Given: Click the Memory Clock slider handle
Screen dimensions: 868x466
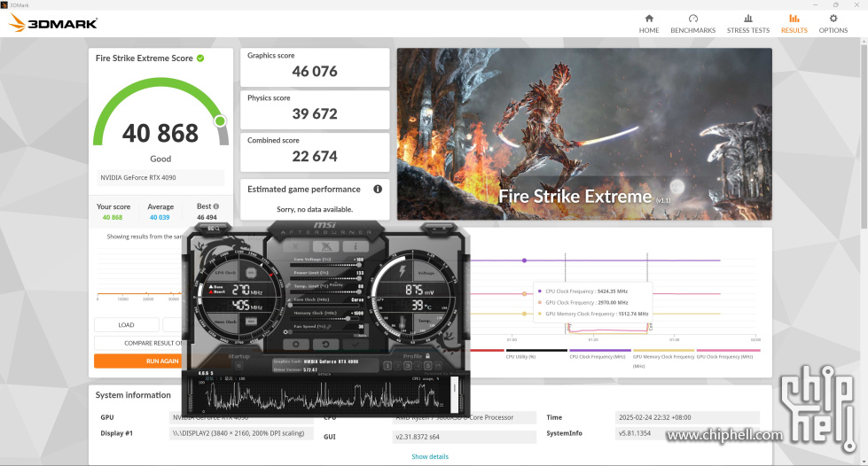Looking at the screenshot, I should click(x=348, y=318).
